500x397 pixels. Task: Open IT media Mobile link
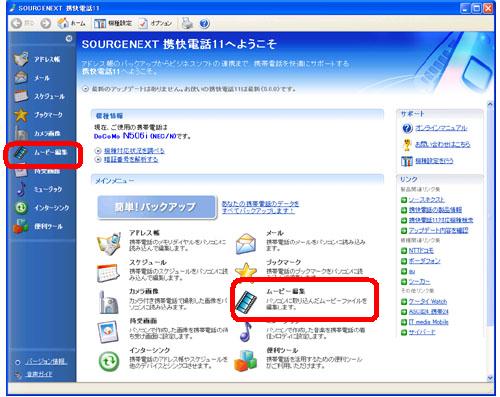tap(428, 322)
